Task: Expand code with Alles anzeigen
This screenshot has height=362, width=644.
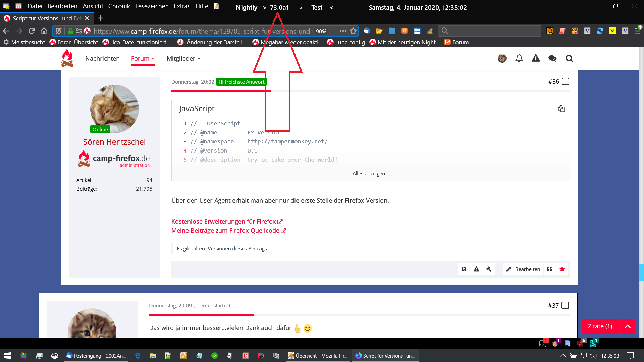Action: [x=369, y=173]
